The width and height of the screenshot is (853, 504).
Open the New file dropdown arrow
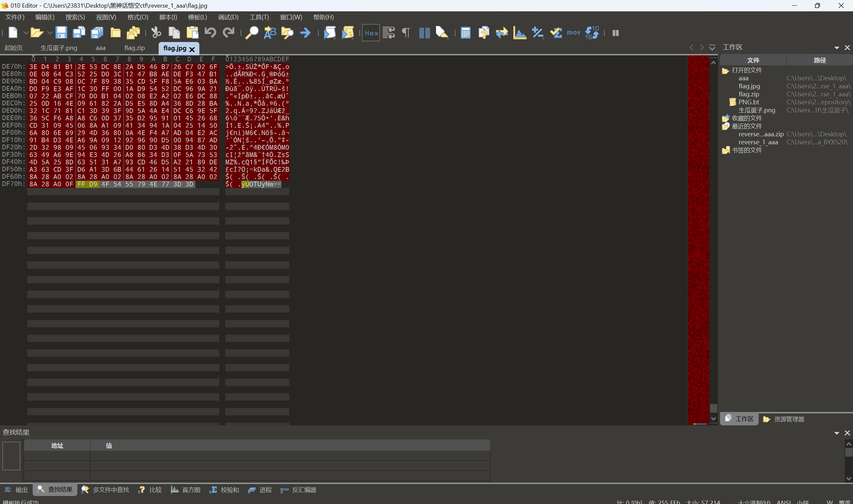(x=25, y=33)
